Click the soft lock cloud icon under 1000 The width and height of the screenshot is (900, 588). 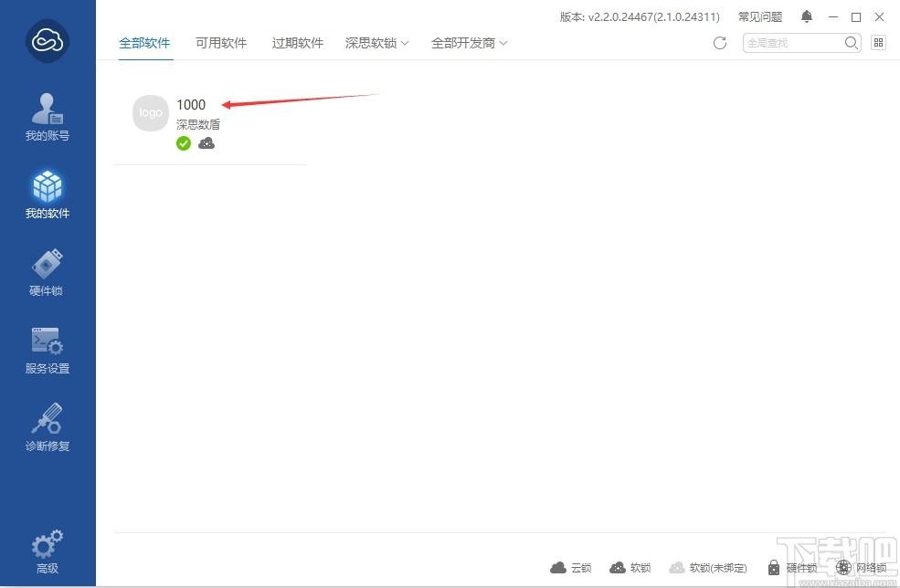click(x=206, y=142)
